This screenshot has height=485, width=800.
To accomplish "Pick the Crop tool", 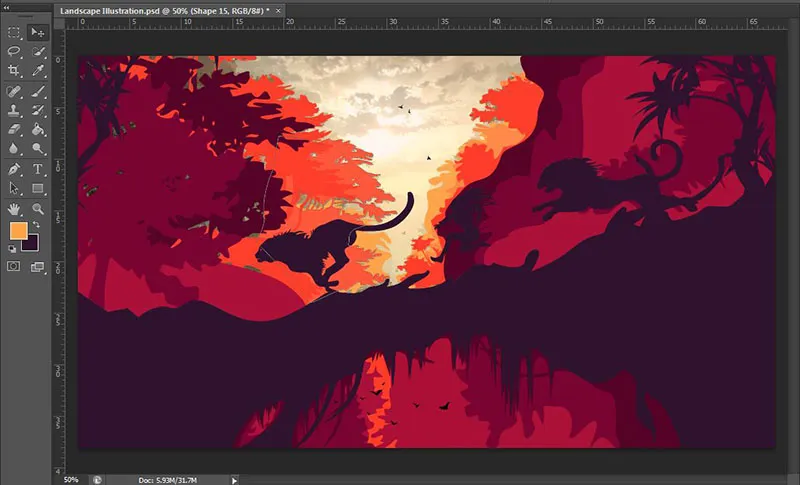I will (x=14, y=71).
